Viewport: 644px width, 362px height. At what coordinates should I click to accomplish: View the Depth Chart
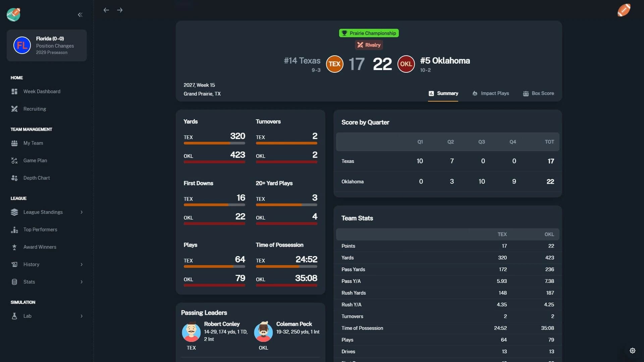(x=36, y=178)
